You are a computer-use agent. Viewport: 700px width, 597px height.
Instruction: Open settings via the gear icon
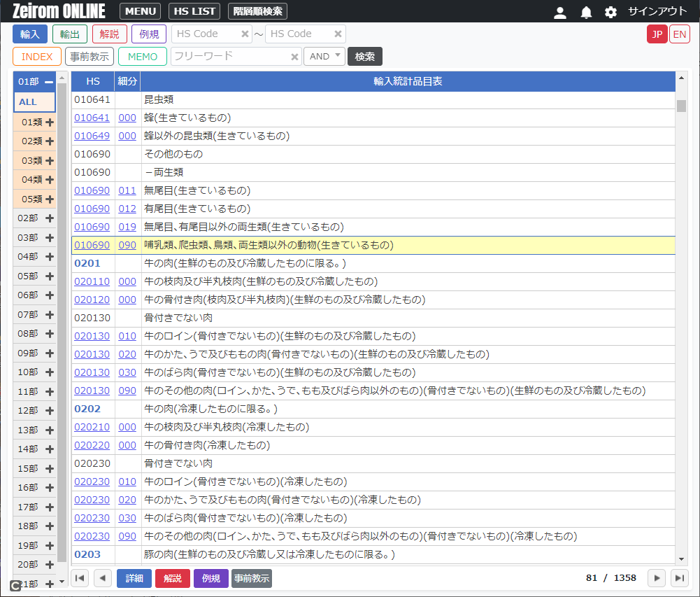coord(610,12)
